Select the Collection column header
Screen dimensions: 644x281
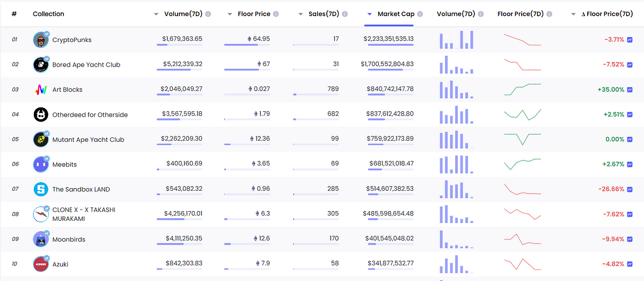point(48,14)
